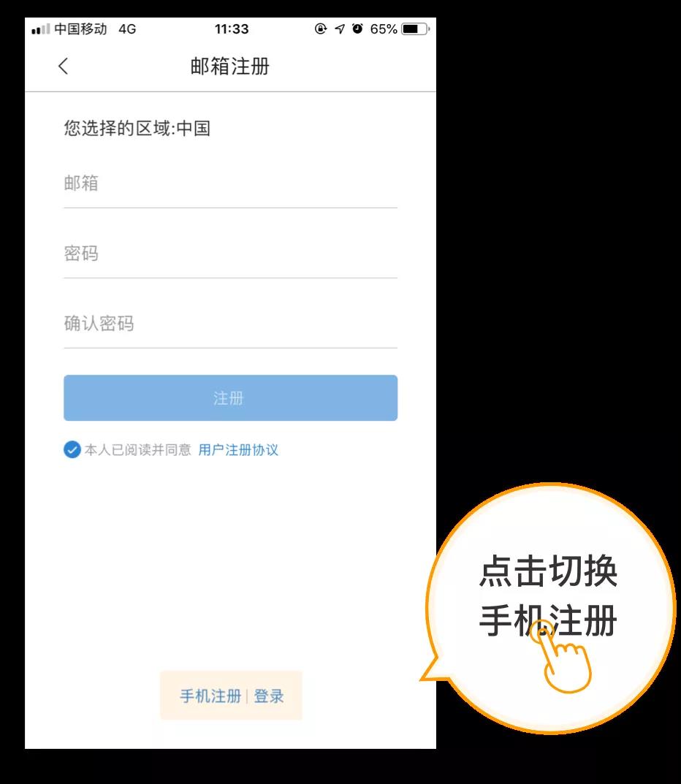
Task: Uncheck the agreement blue checkmark
Action: [72, 449]
